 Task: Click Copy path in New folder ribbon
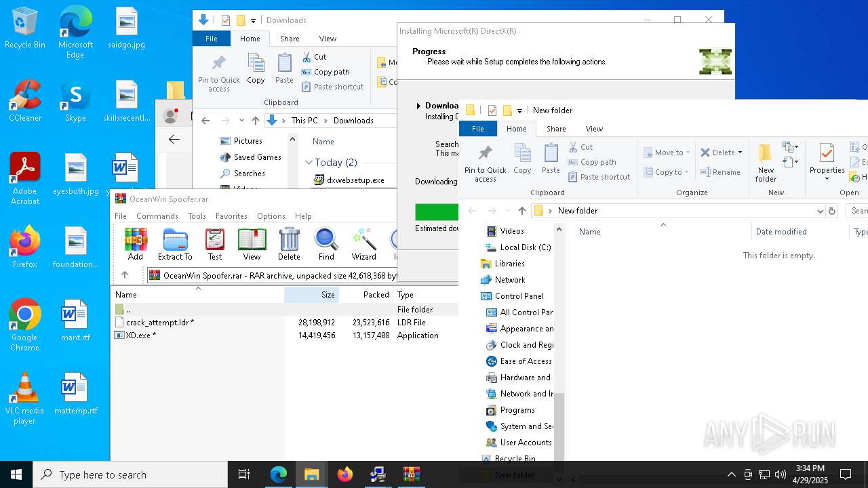tap(591, 162)
